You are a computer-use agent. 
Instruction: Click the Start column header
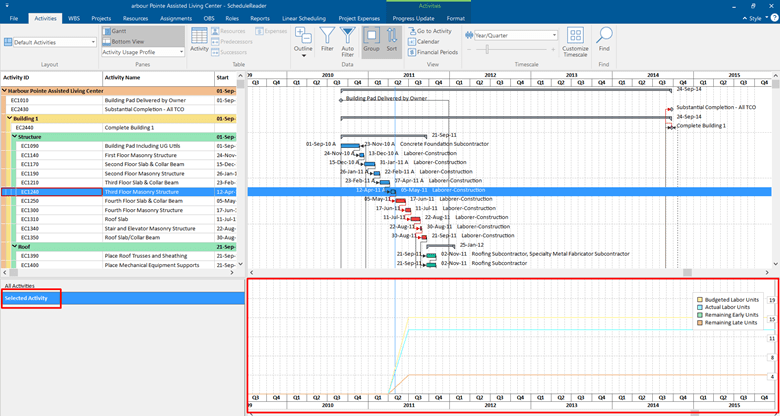[225, 78]
